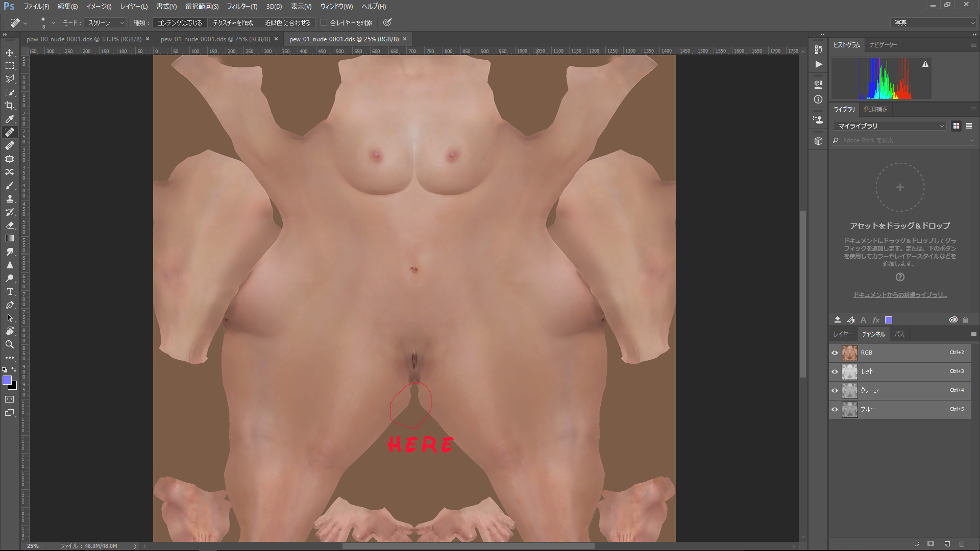
Task: Open Libraries panel options menu
Action: pyautogui.click(x=973, y=110)
